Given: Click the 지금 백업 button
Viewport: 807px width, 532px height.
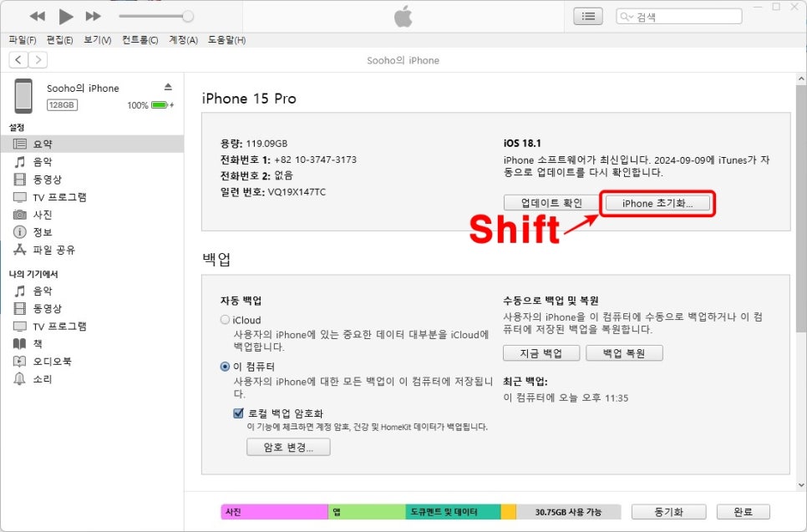Looking at the screenshot, I should pyautogui.click(x=541, y=353).
